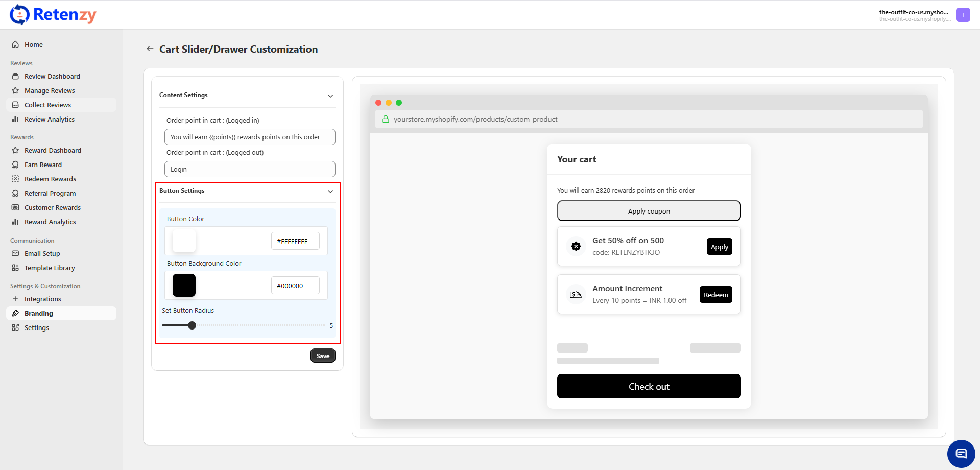Viewport: 980px width, 470px height.
Task: Open the account avatar in header
Action: pos(963,15)
